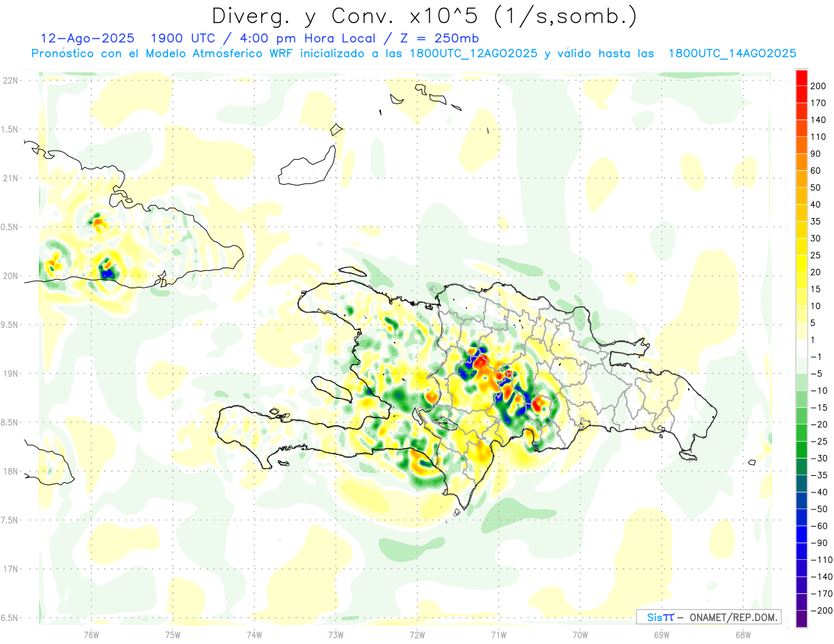Click the green colorbar band between -20 and -25
This screenshot has height=644, width=834.
tap(801, 433)
